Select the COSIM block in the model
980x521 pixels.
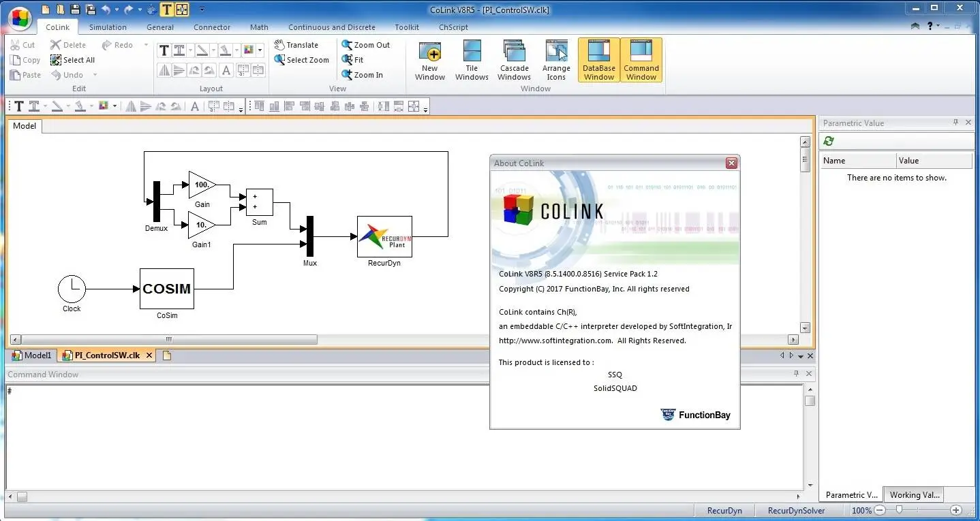167,289
